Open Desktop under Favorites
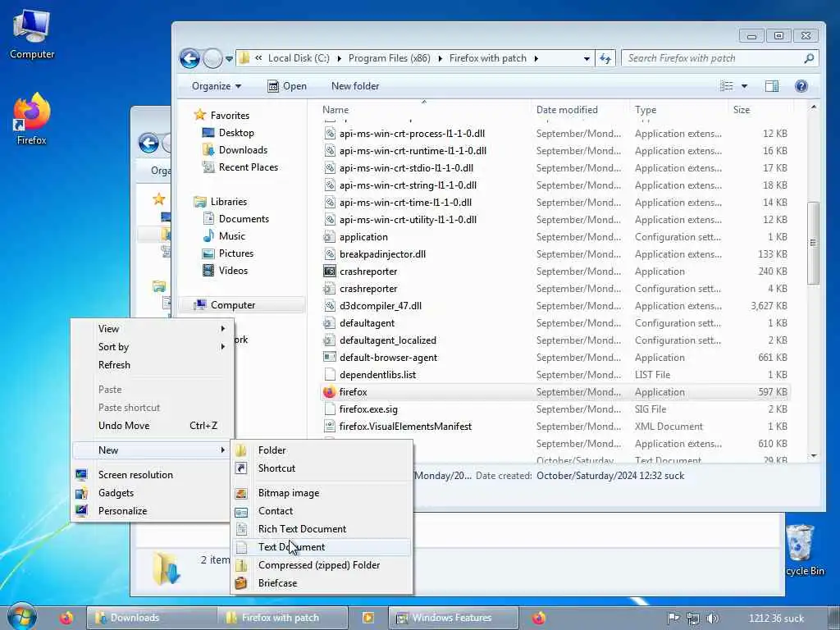The width and height of the screenshot is (840, 630). click(x=235, y=133)
